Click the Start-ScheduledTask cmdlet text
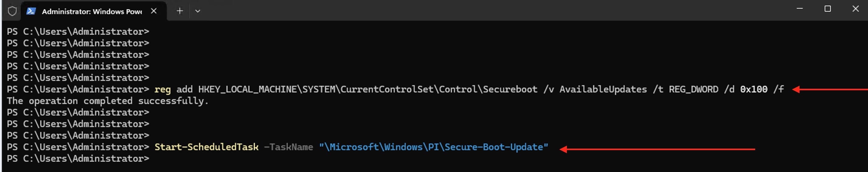Screen dimensions: 868x172 click(206, 147)
